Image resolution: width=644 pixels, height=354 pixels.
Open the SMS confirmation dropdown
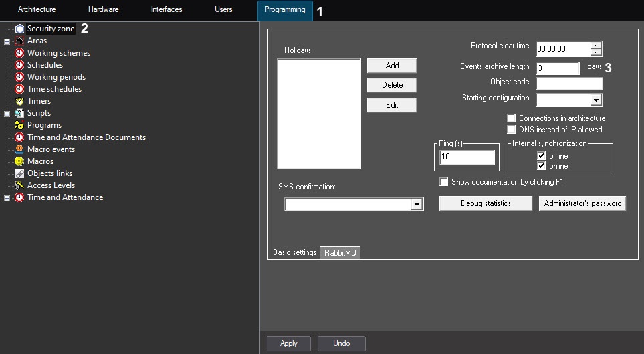[417, 205]
